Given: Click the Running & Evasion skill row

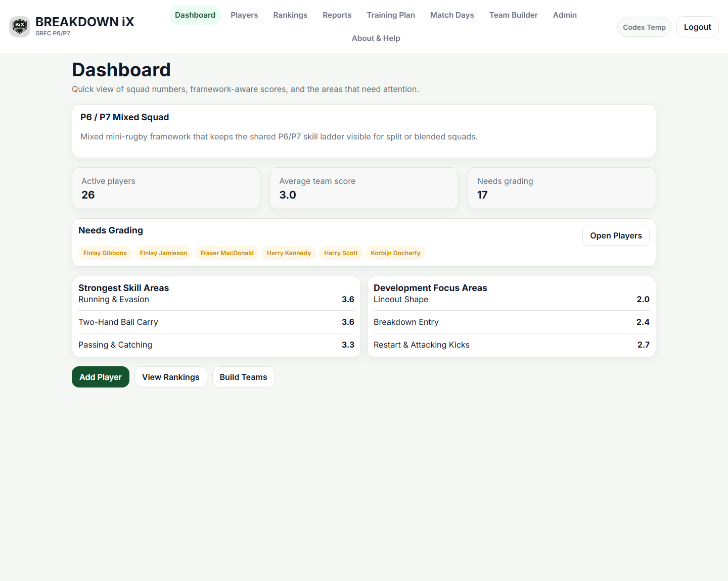Looking at the screenshot, I should pos(216,299).
